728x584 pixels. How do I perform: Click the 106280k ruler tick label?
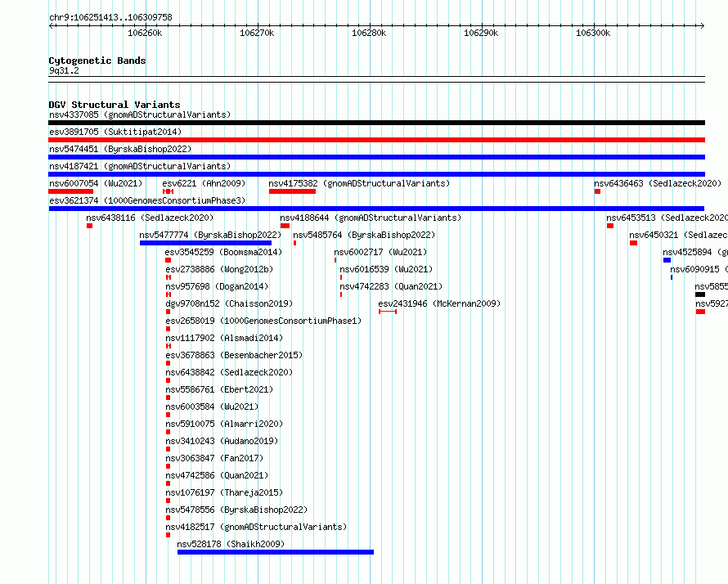(x=369, y=33)
